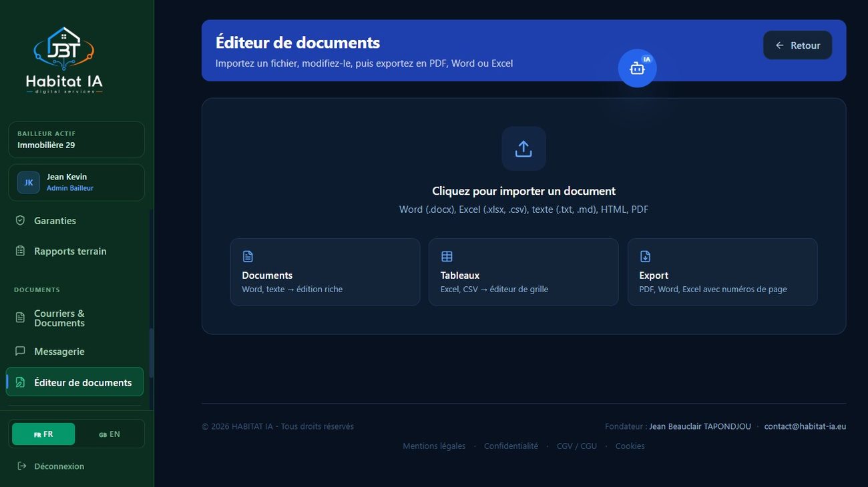Open the Cookies footer link
868x487 pixels.
pos(630,446)
